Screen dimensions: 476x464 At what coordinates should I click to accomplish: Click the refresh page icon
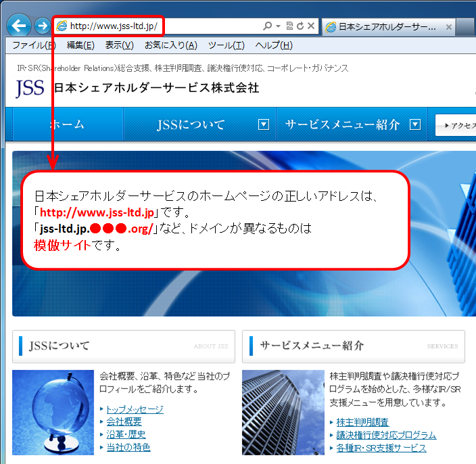[300, 26]
